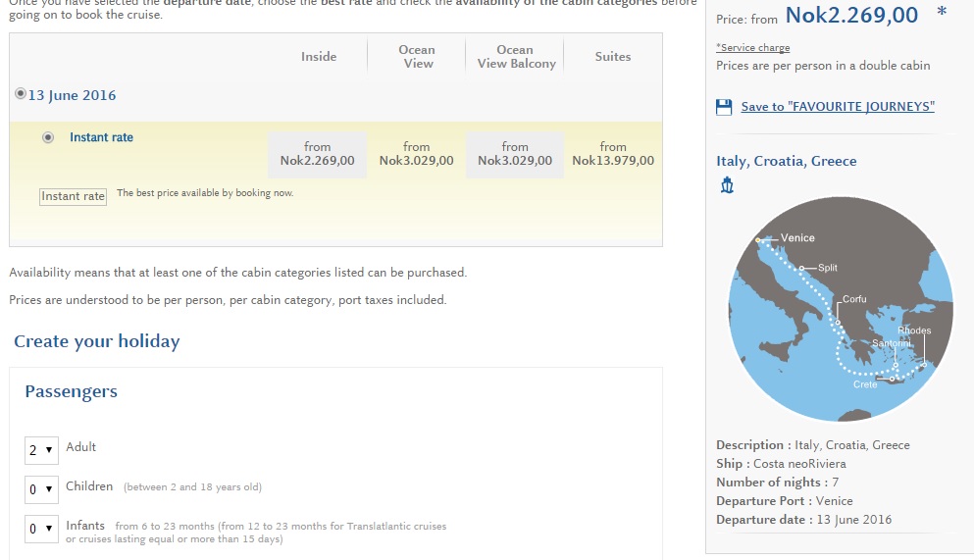Select the Instant rate radio button
This screenshot has width=974, height=560.
coord(48,137)
